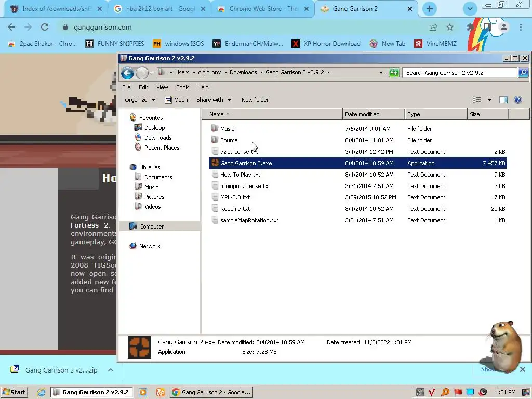Click the orange magnifier tray icon
The image size is (532, 399).
[445, 392]
